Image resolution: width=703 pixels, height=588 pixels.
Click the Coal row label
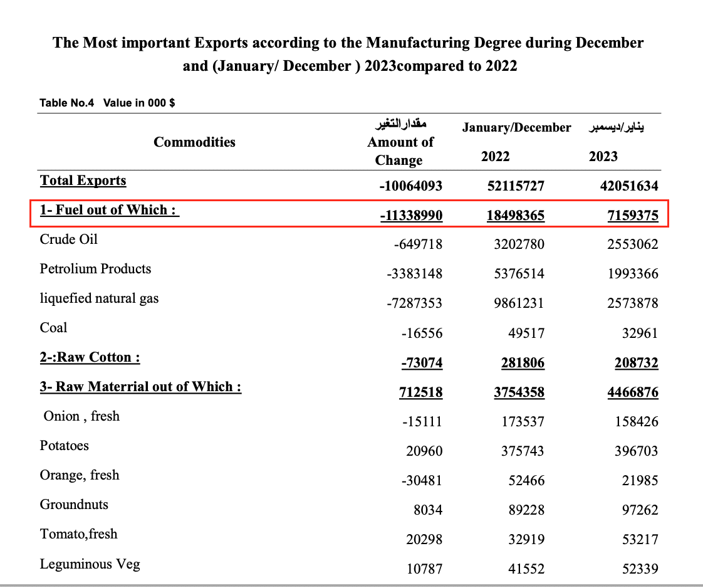(x=53, y=328)
